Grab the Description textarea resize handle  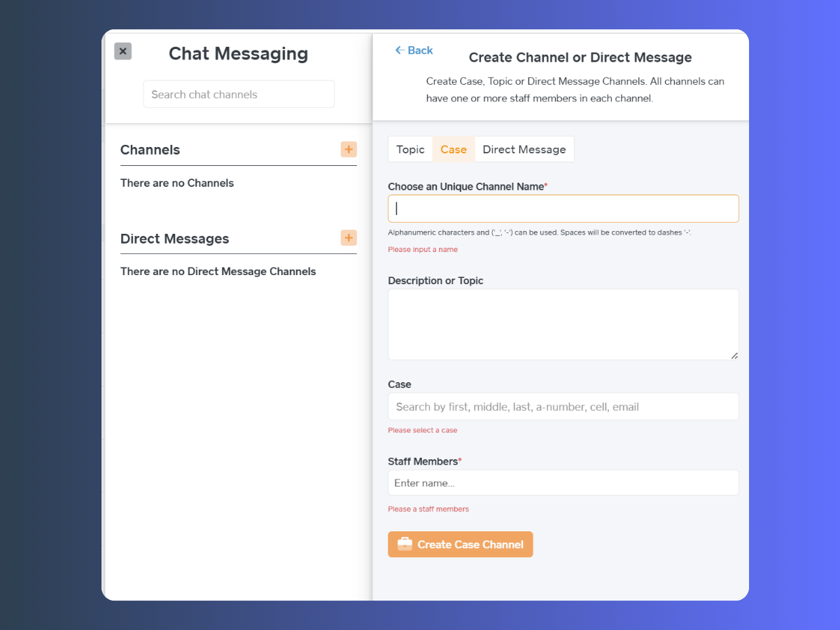(x=734, y=356)
